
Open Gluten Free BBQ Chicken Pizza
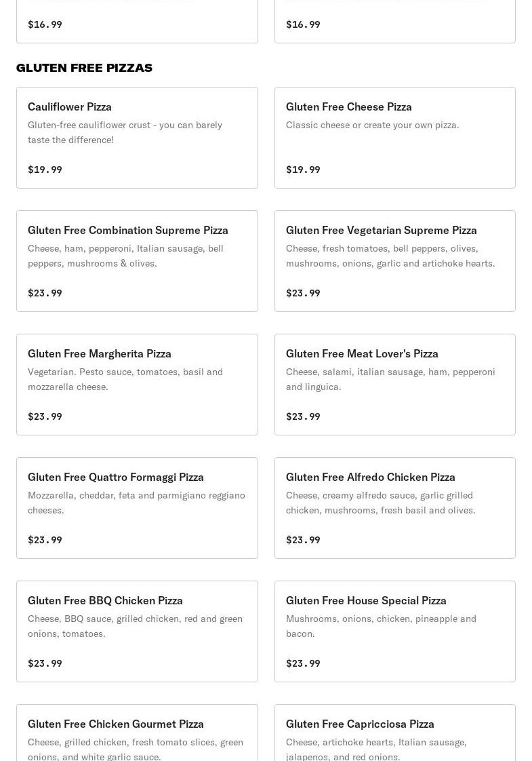[x=138, y=631]
